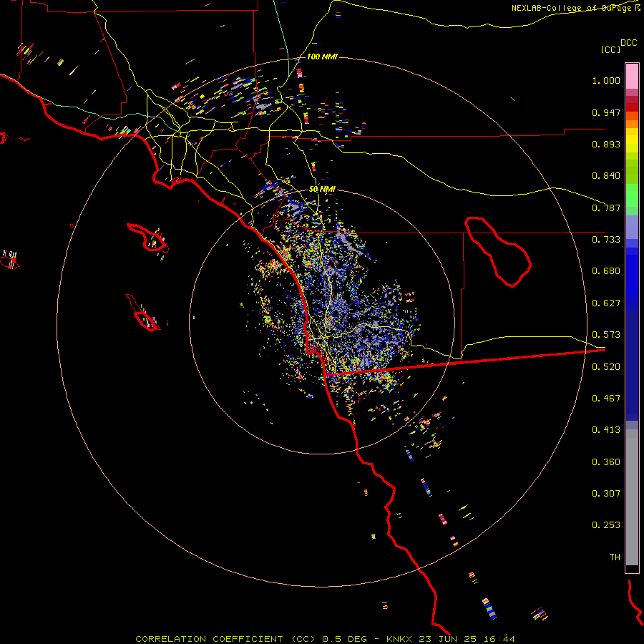Pick the gray color bar segment
Screen dimensions: 644x644
632,497
